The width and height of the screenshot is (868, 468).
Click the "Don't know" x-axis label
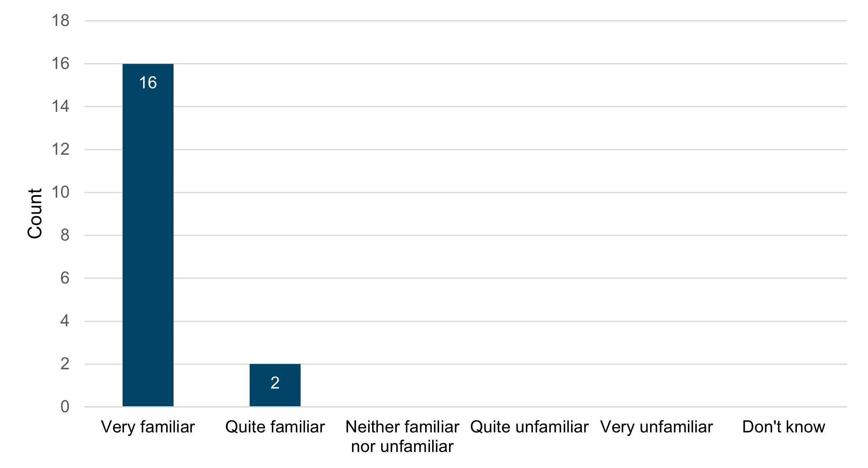click(783, 427)
